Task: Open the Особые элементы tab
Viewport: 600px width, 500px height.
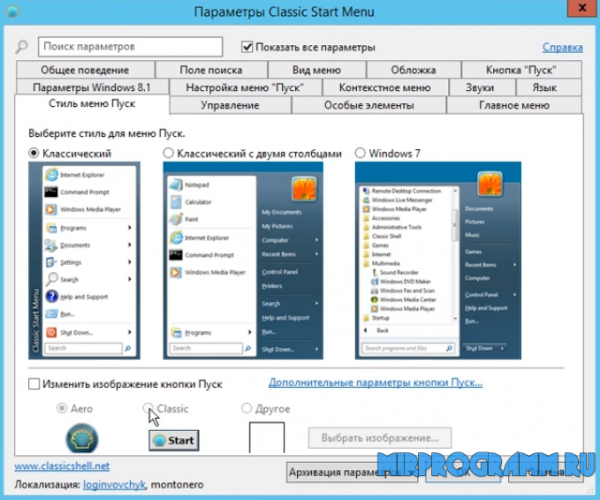Action: coord(369,105)
